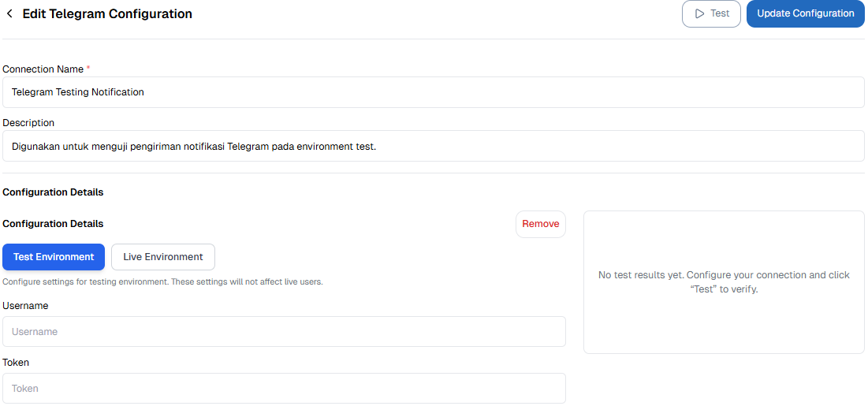
Task: Edit the Connection Name field
Action: pyautogui.click(x=434, y=92)
